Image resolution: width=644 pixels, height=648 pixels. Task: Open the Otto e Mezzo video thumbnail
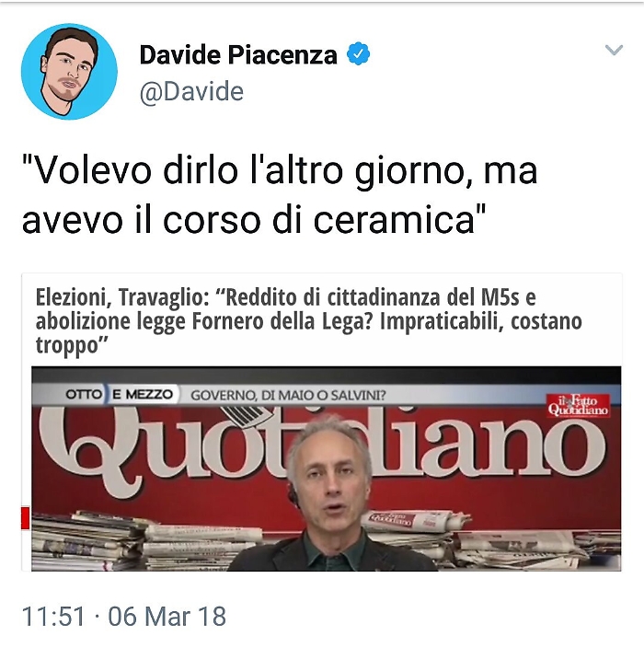click(x=327, y=469)
